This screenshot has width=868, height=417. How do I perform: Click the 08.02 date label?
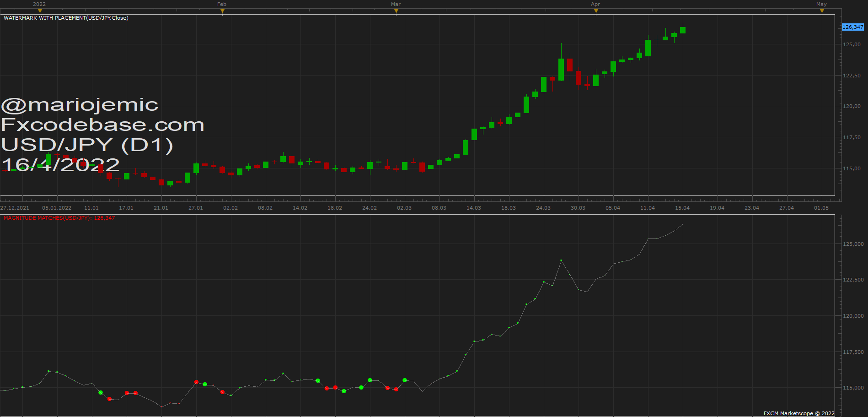click(x=265, y=208)
